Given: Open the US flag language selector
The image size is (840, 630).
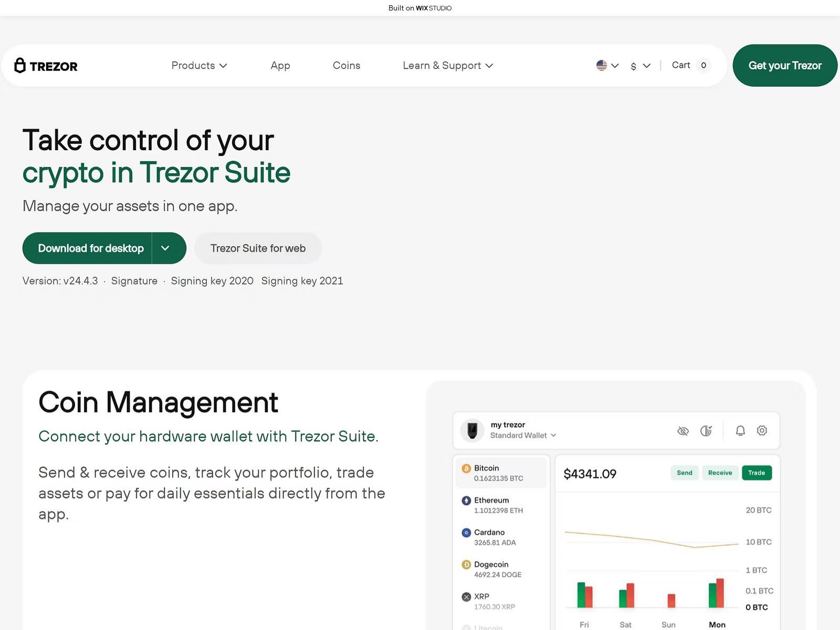Looking at the screenshot, I should (x=607, y=66).
